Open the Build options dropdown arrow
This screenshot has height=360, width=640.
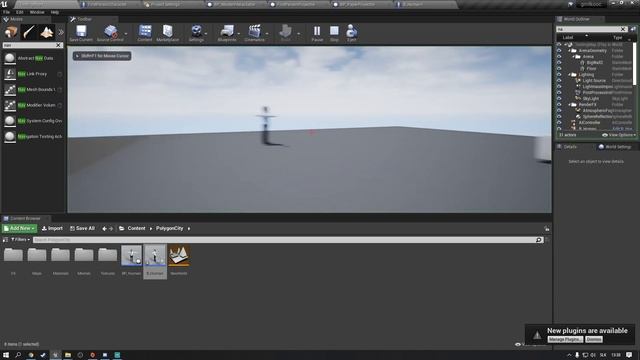(x=298, y=34)
